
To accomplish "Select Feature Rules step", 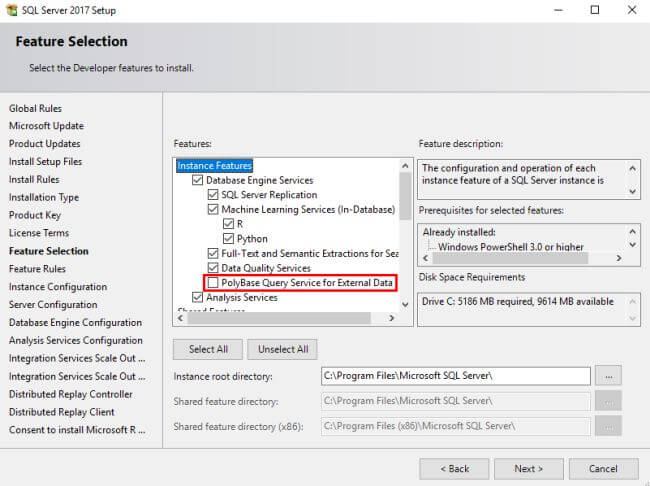I will [37, 269].
